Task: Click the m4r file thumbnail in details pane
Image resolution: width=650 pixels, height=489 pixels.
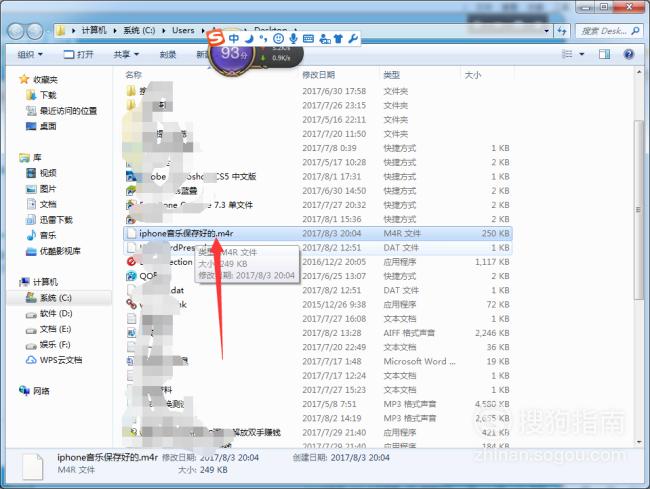Action: click(x=32, y=466)
